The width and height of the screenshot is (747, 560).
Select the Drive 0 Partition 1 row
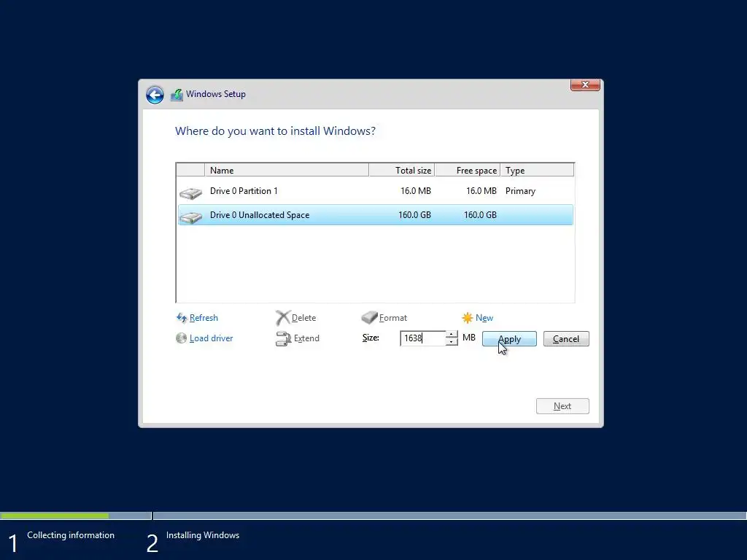(x=375, y=191)
